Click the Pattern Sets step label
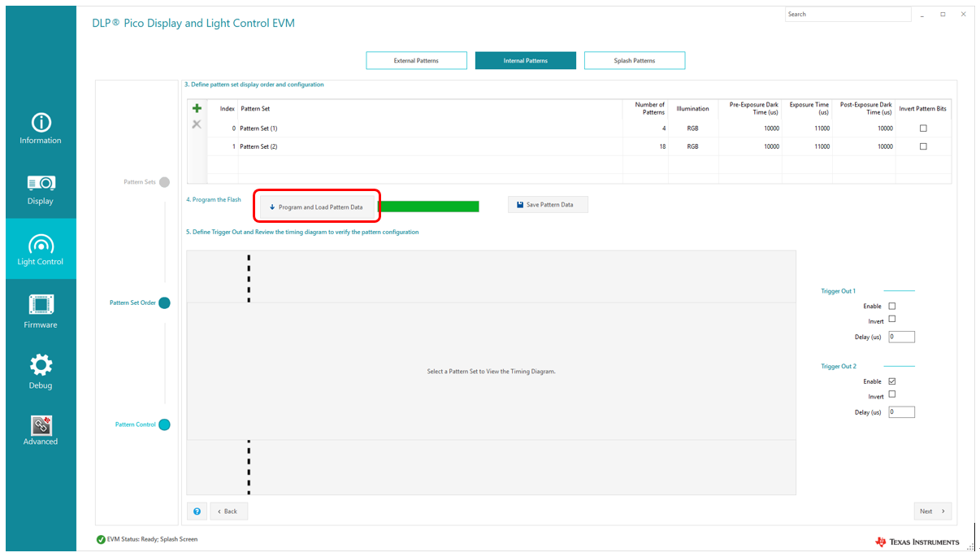Screen dimensions: 980x557 (x=139, y=182)
